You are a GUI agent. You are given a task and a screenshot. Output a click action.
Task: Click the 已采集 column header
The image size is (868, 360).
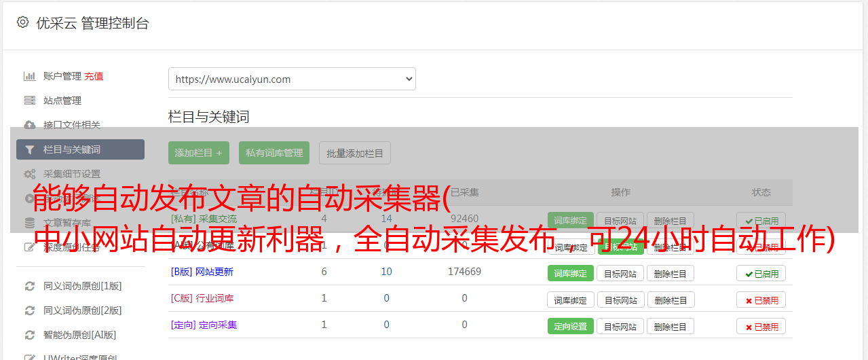point(464,192)
